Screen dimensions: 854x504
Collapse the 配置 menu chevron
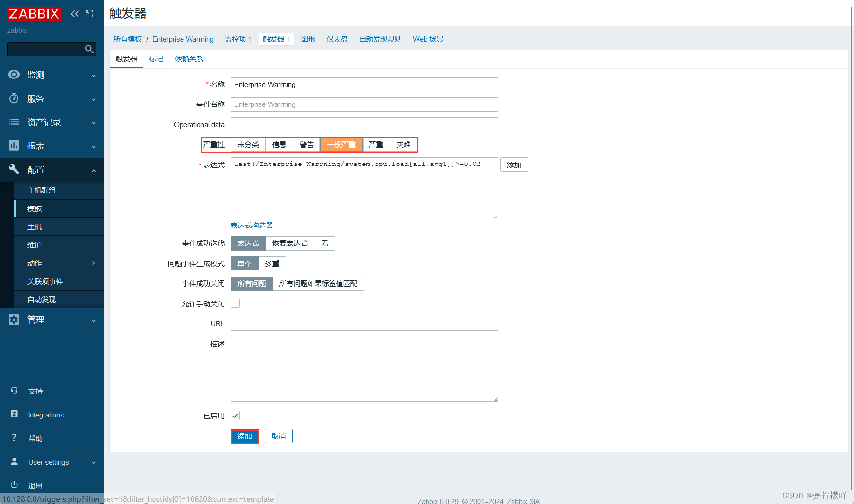(x=94, y=170)
